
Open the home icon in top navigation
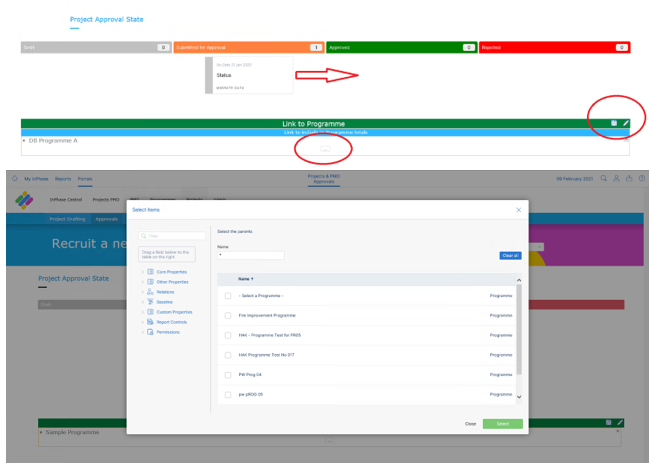coord(15,178)
